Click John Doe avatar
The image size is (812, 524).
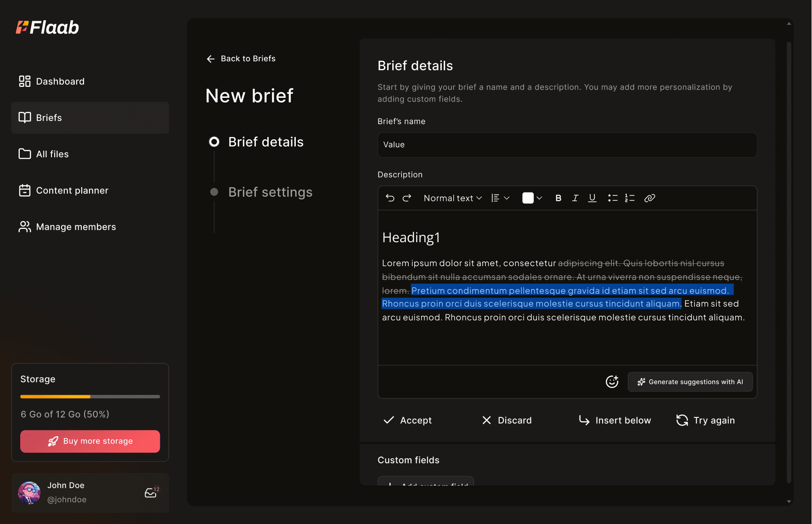pyautogui.click(x=29, y=493)
